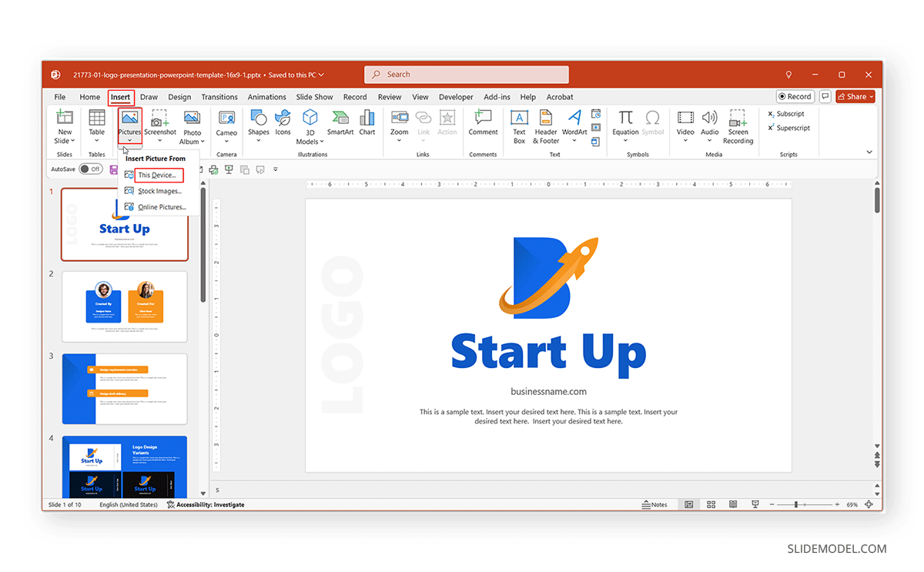Click the Record button at top right
This screenshot has width=924, height=572.
click(795, 96)
